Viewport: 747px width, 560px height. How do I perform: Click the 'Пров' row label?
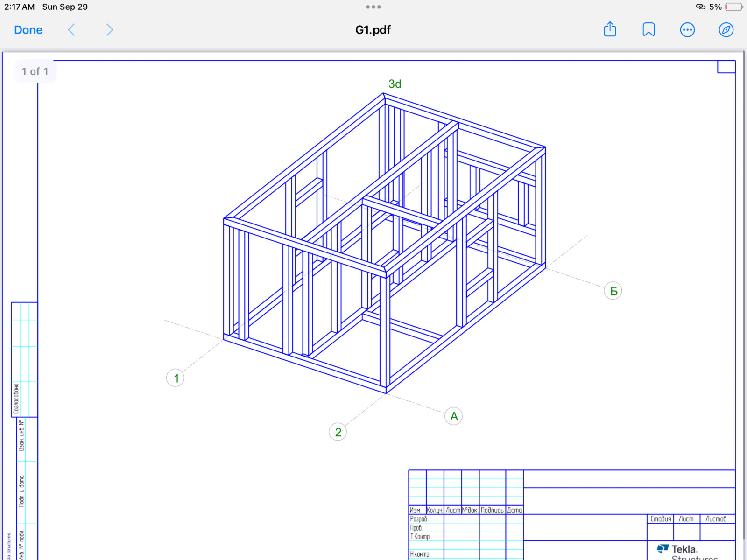coord(416,528)
